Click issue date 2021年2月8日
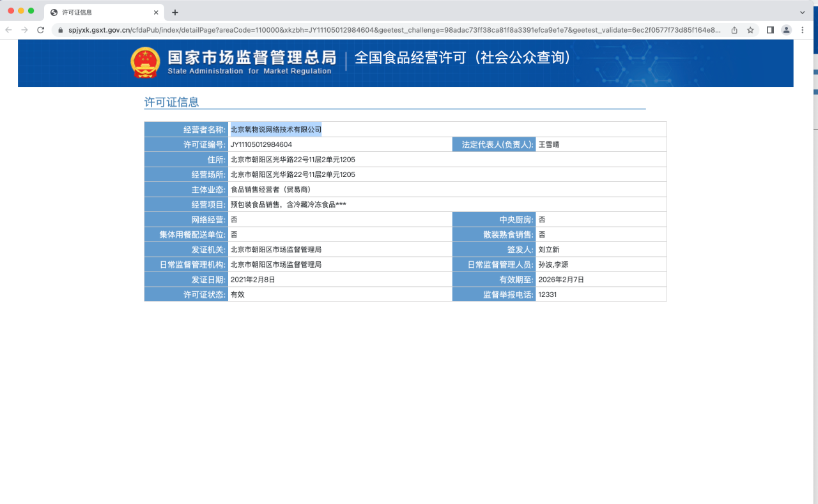818x504 pixels. [x=252, y=279]
